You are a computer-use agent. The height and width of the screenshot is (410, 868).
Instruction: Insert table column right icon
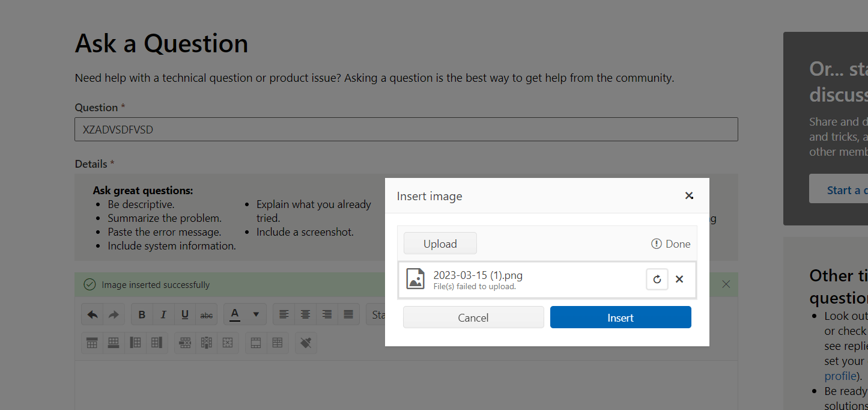(156, 343)
